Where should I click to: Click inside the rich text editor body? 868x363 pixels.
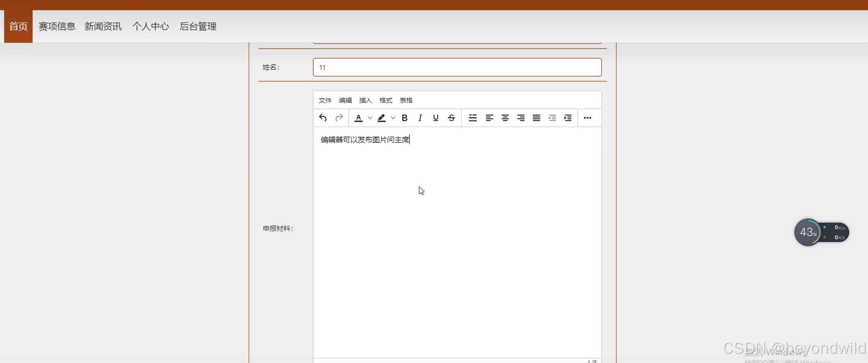tap(457, 242)
